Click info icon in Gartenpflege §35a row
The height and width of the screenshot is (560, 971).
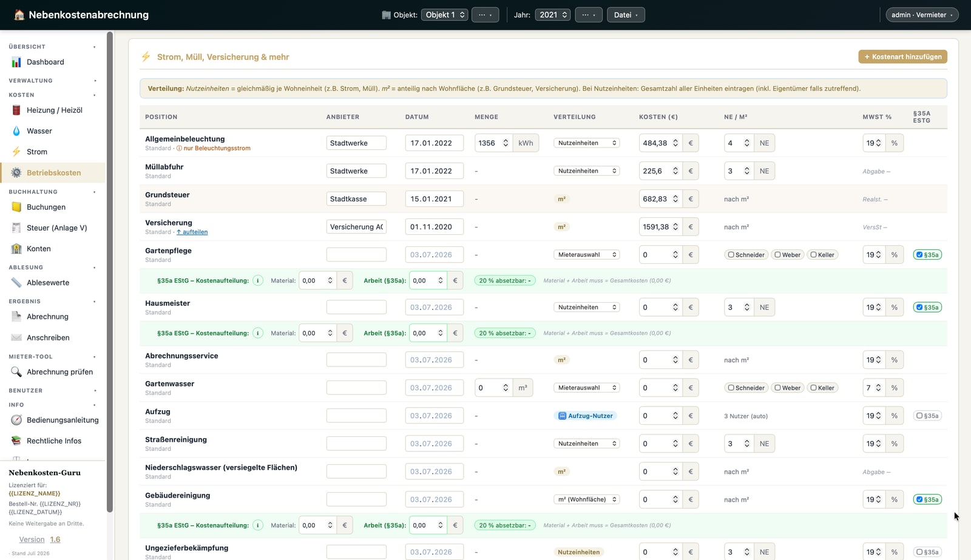pyautogui.click(x=258, y=280)
